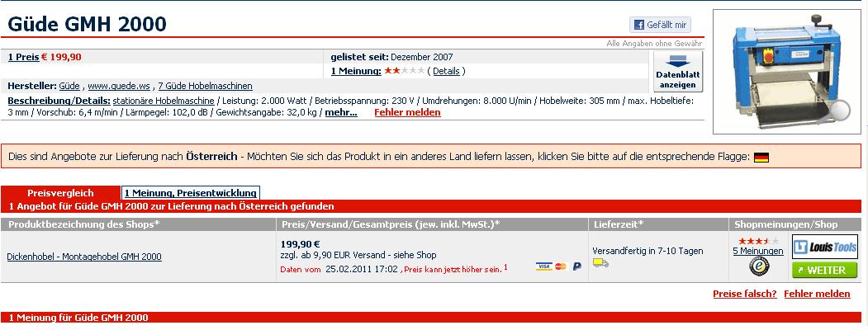Click the yellow delivery truck icon
Image resolution: width=868 pixels, height=330 pixels.
click(600, 262)
